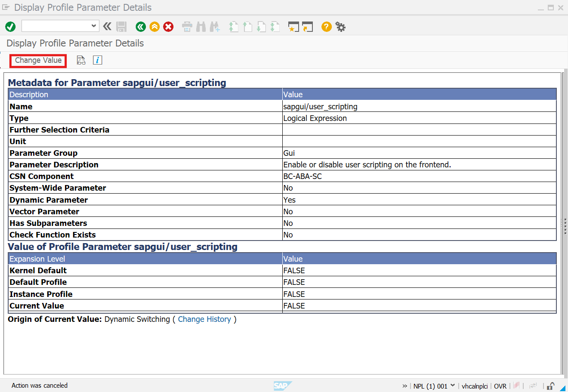Click the Default Profile row label

coord(38,282)
